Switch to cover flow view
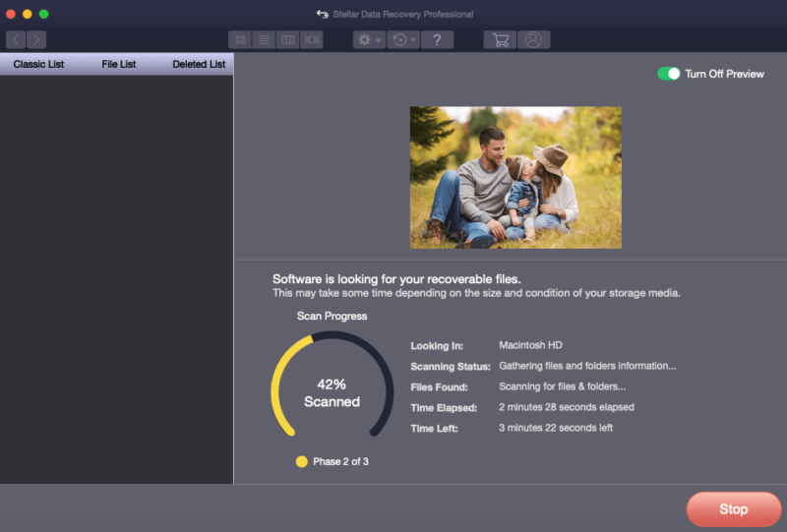This screenshot has width=787, height=532. (x=312, y=39)
